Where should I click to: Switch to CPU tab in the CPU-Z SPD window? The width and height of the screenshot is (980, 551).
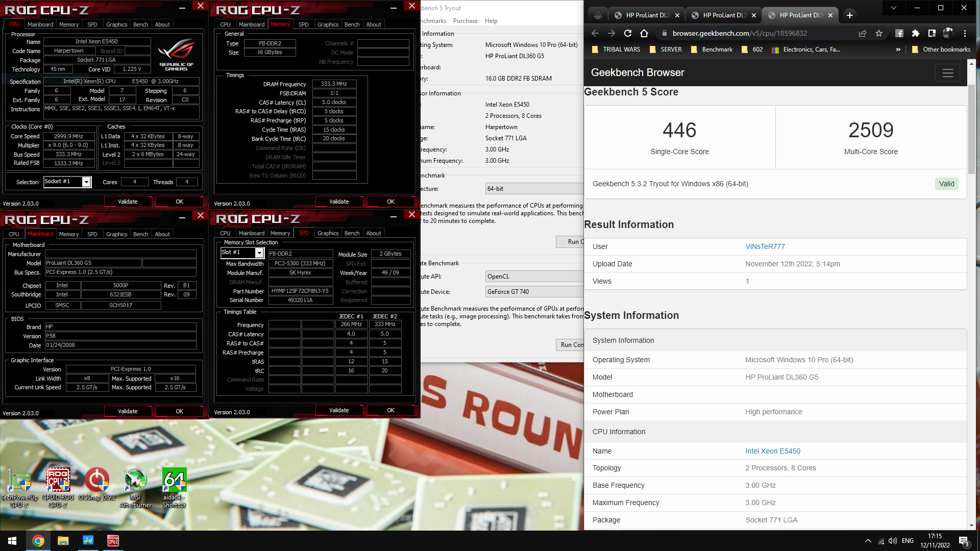click(x=225, y=233)
